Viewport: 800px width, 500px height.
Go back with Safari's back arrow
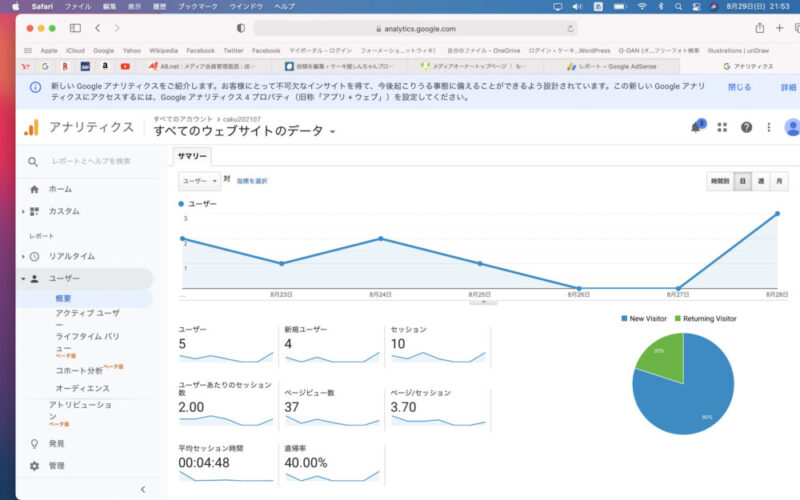tap(97, 28)
